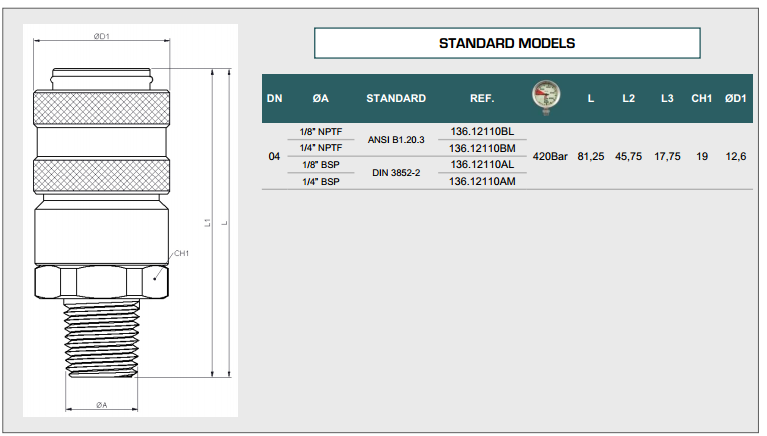Viewport: 767px width, 436px height.
Task: Click the 81,25 length value
Action: point(593,157)
